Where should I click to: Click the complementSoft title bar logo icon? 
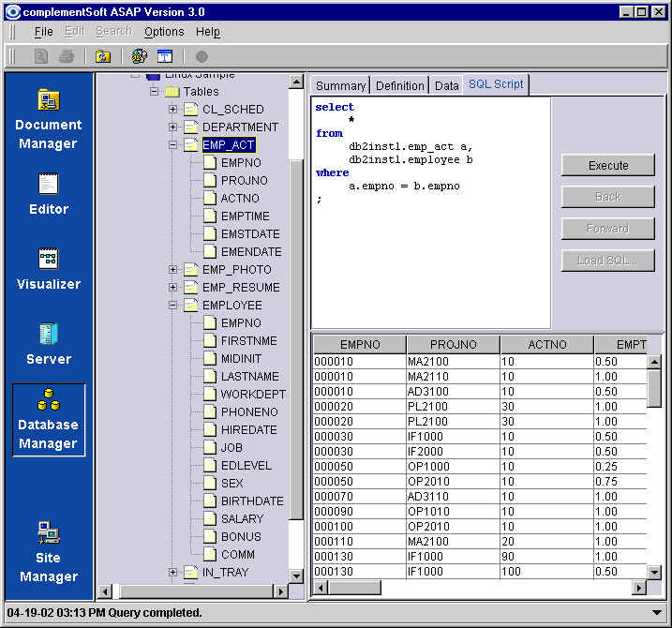point(13,11)
